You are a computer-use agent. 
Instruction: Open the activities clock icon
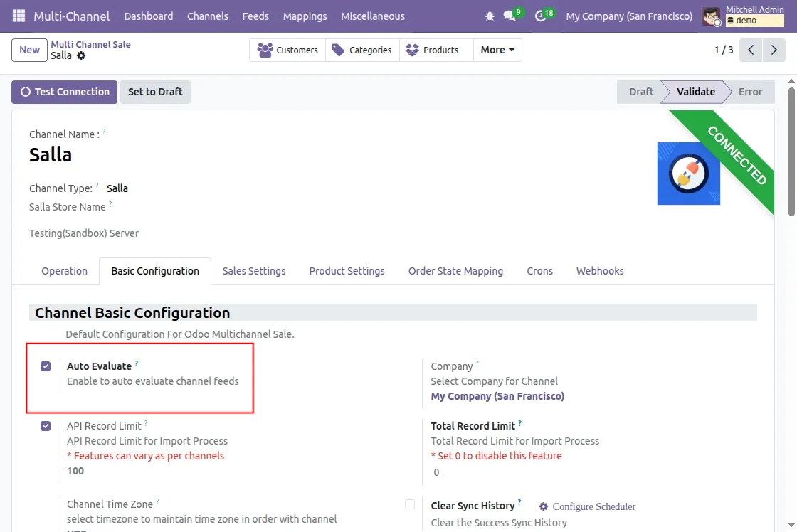540,16
